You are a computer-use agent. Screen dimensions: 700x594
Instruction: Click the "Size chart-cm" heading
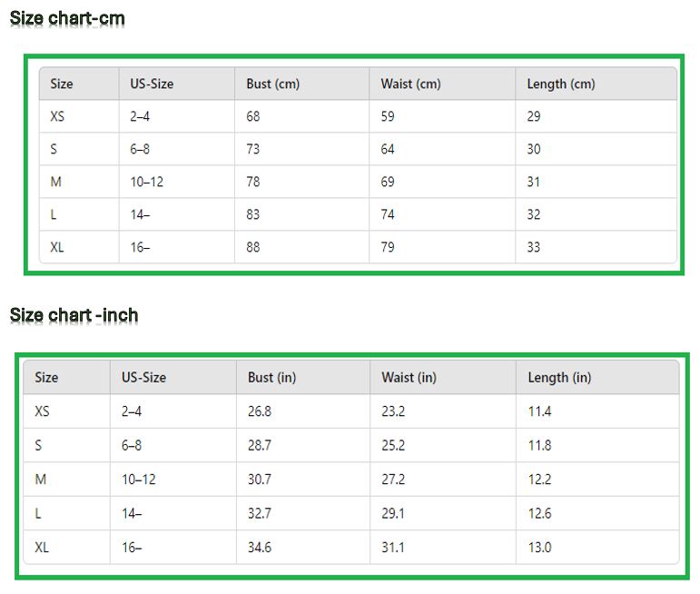(x=67, y=18)
